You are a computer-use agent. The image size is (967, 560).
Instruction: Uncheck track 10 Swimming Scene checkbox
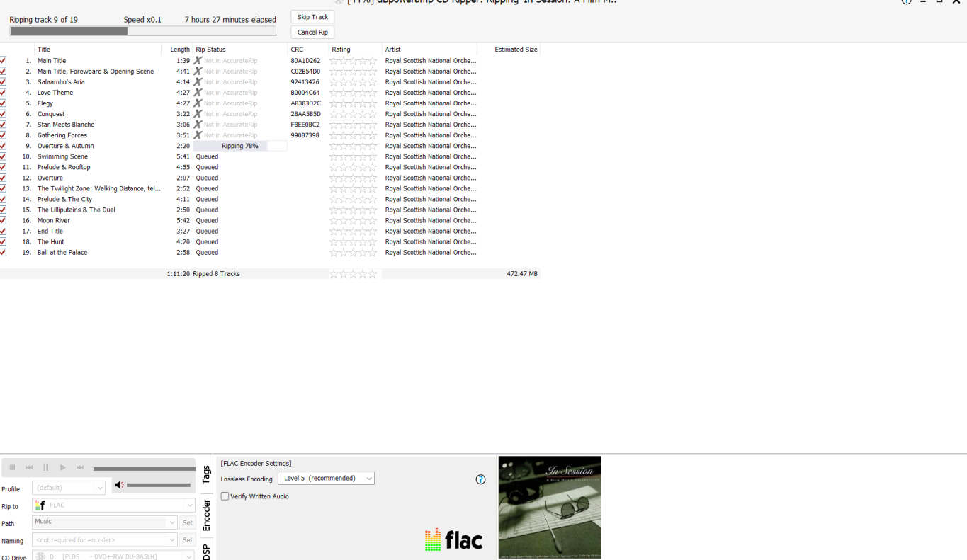click(x=3, y=156)
